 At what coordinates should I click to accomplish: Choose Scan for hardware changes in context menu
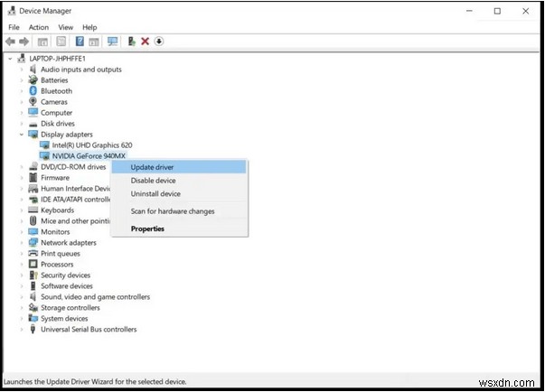pos(179,211)
